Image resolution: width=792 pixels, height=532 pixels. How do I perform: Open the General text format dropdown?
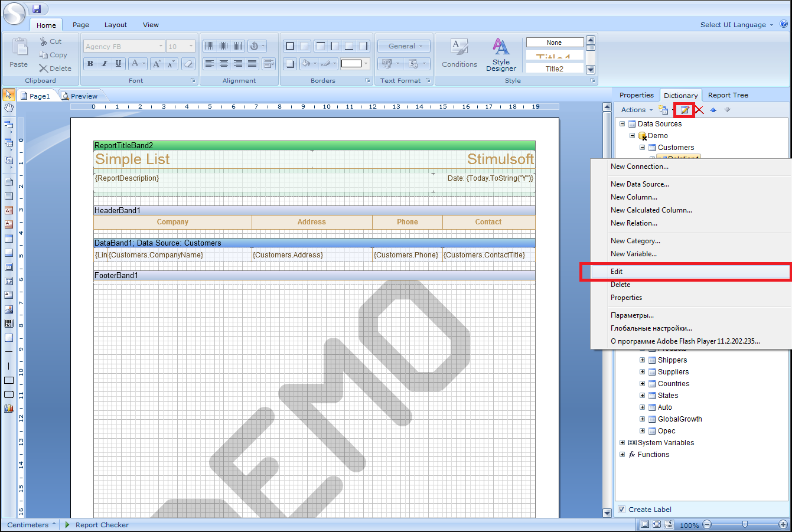pos(404,46)
